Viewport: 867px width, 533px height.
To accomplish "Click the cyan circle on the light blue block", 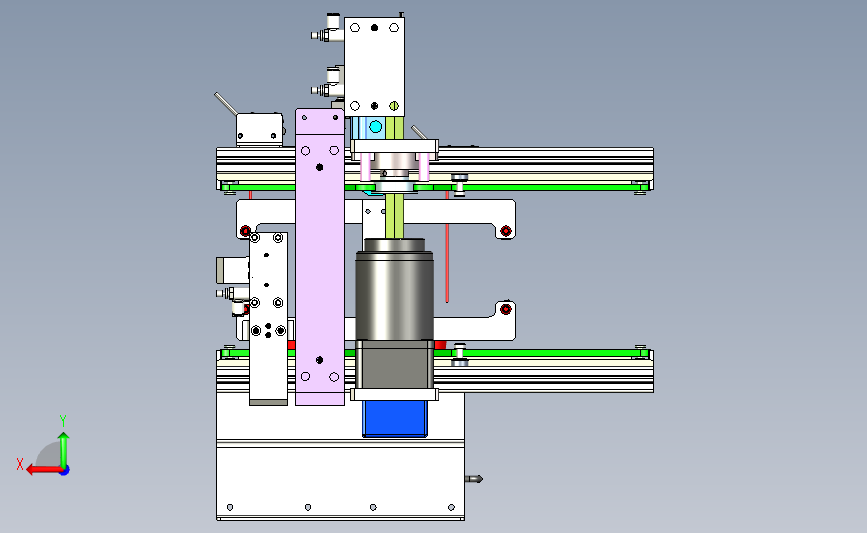I will [375, 127].
